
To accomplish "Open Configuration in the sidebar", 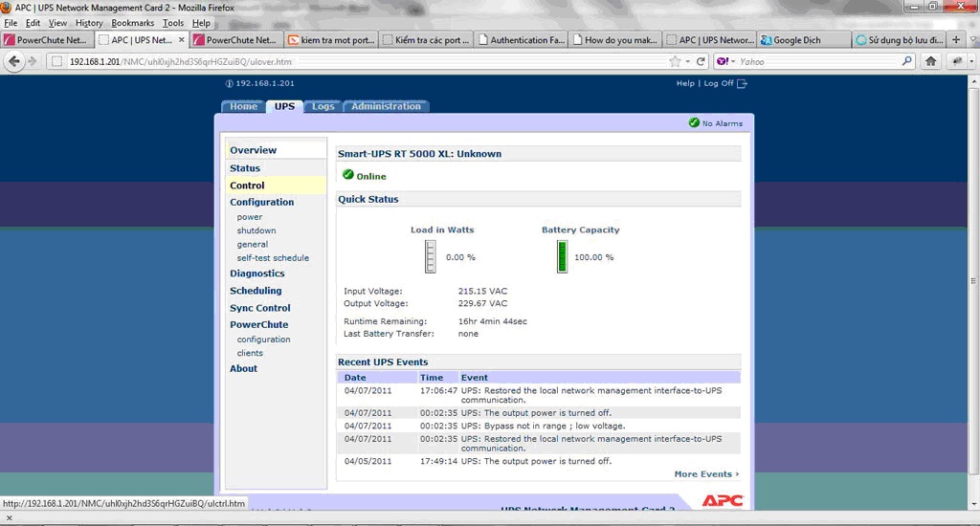I will (x=261, y=202).
